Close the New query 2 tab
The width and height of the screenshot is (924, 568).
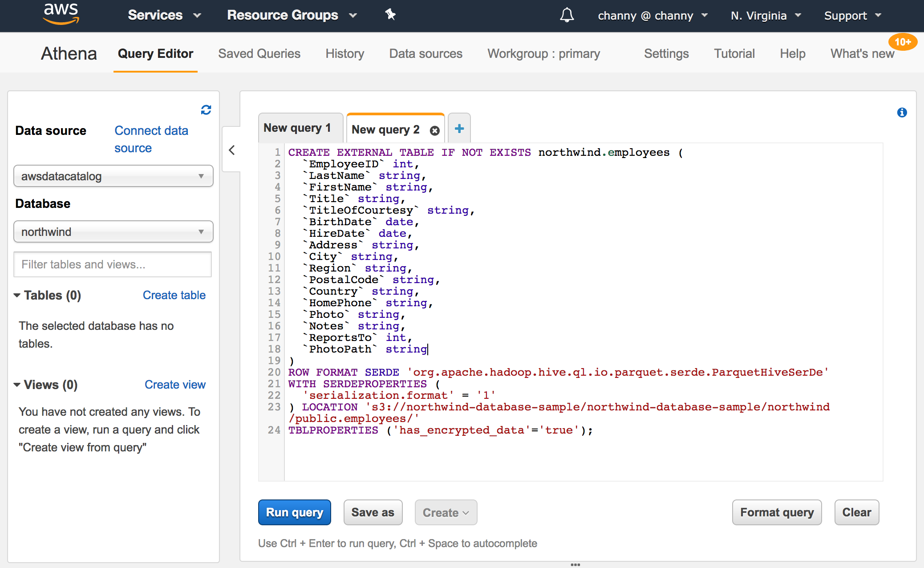pos(434,130)
